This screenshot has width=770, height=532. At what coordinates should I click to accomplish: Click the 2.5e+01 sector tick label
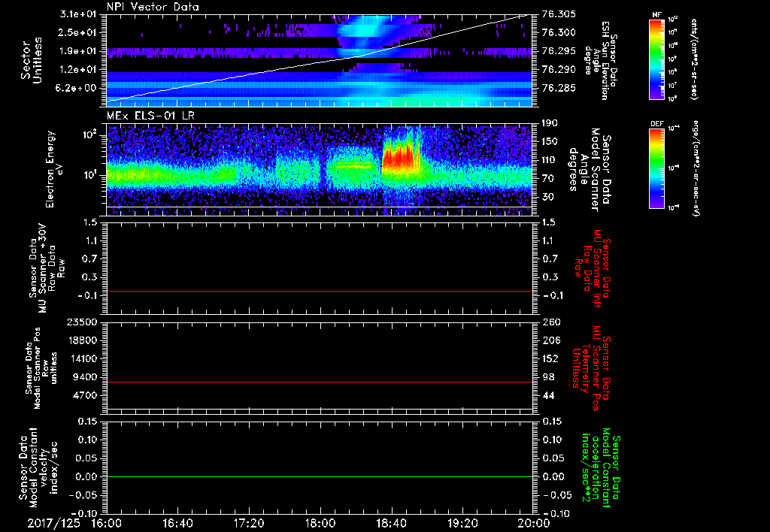click(78, 33)
